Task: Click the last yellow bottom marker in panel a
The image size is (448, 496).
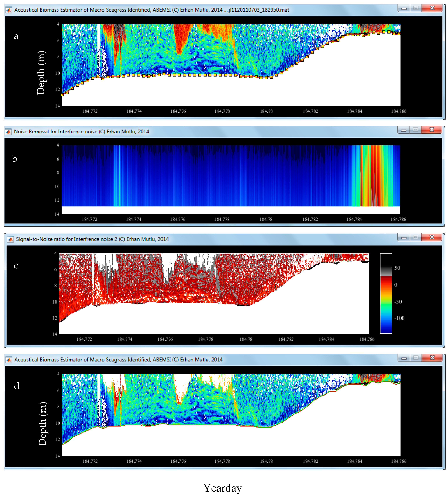Action: tap(399, 34)
